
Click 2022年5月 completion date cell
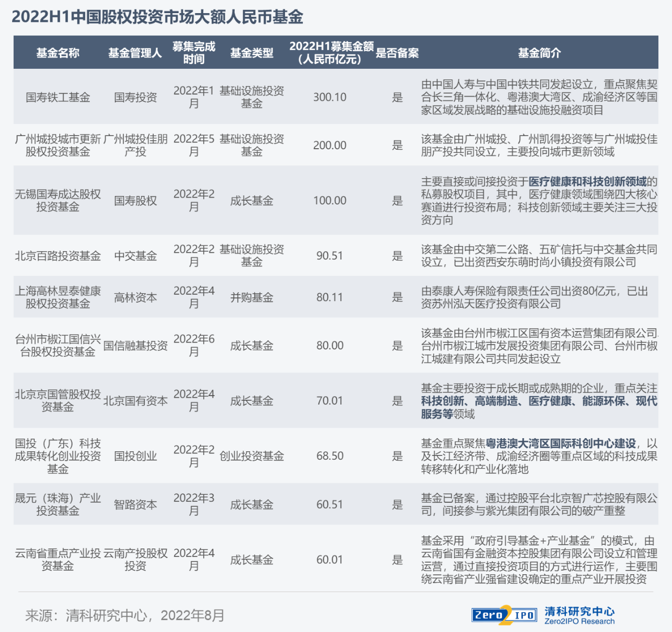[x=194, y=145]
